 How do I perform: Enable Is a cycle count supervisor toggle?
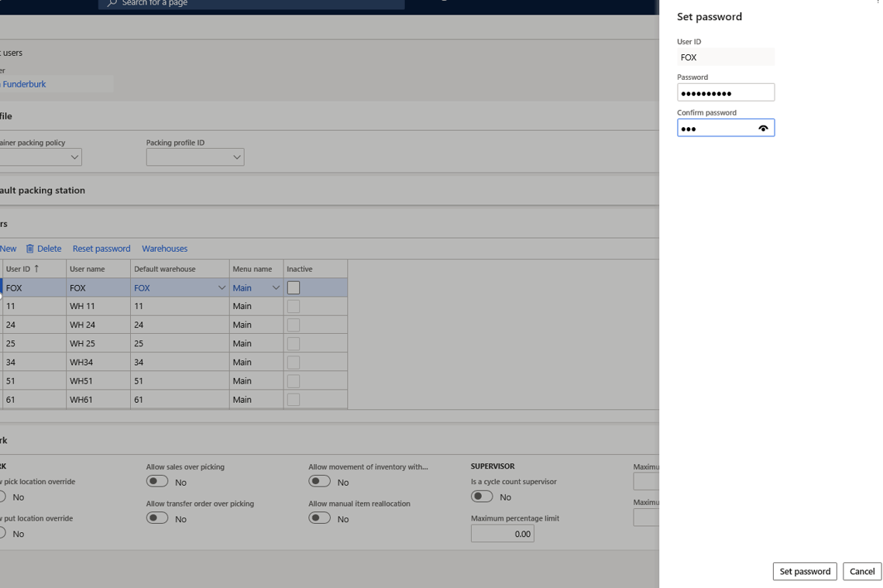[481, 496]
